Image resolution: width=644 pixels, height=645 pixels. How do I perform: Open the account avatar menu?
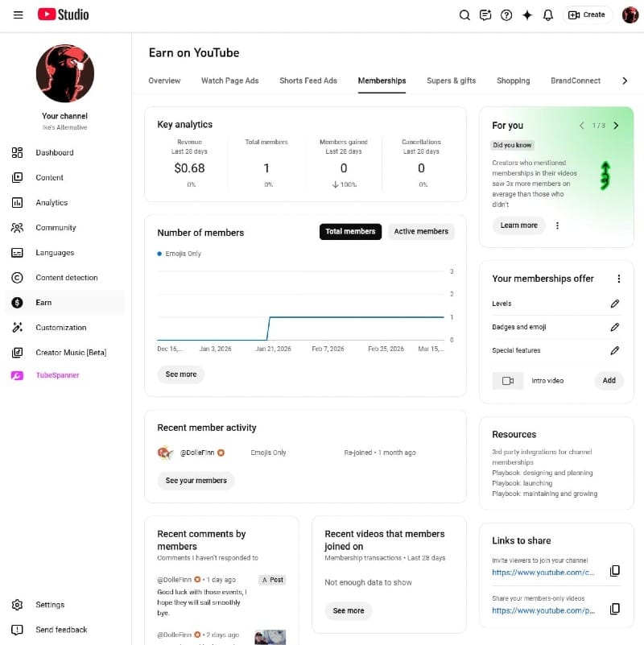click(x=630, y=14)
